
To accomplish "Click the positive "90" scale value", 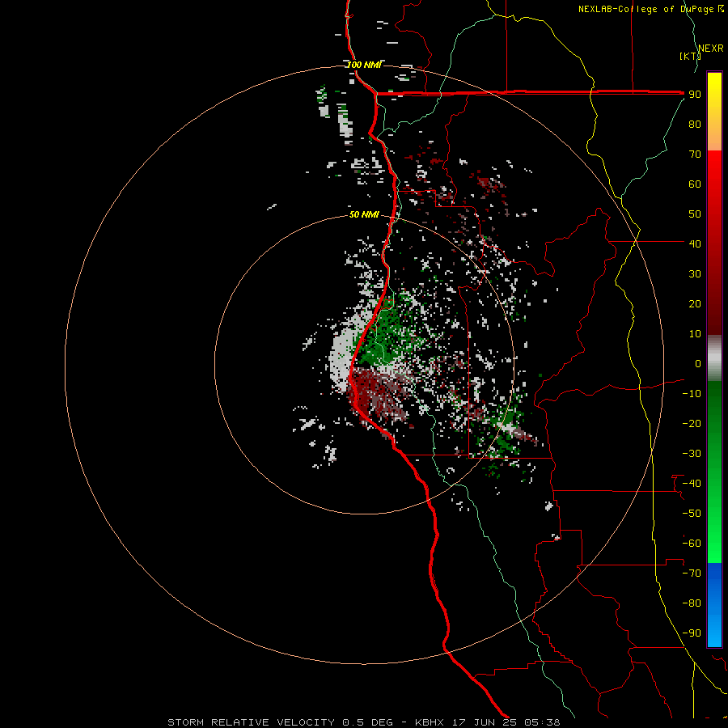I will pyautogui.click(x=695, y=95).
